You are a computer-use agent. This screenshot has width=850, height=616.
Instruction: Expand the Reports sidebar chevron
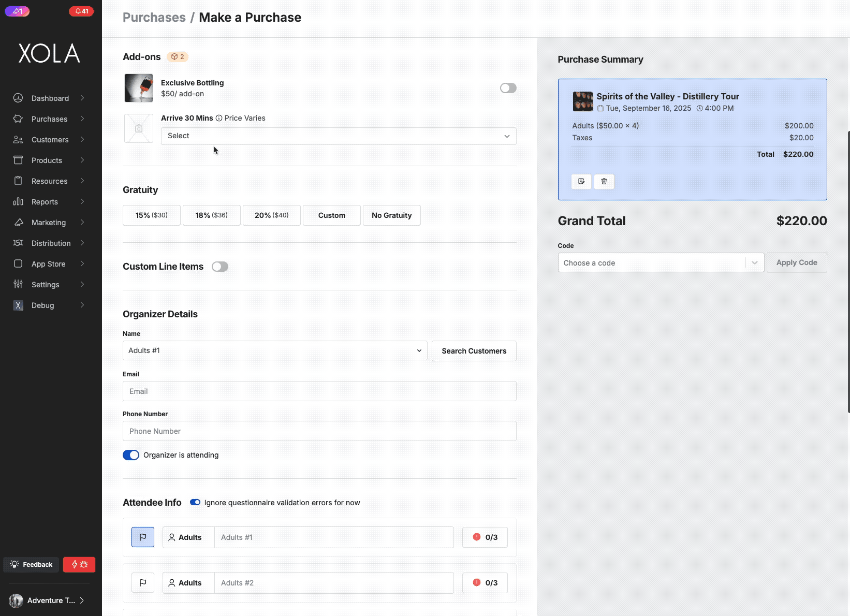coord(82,201)
